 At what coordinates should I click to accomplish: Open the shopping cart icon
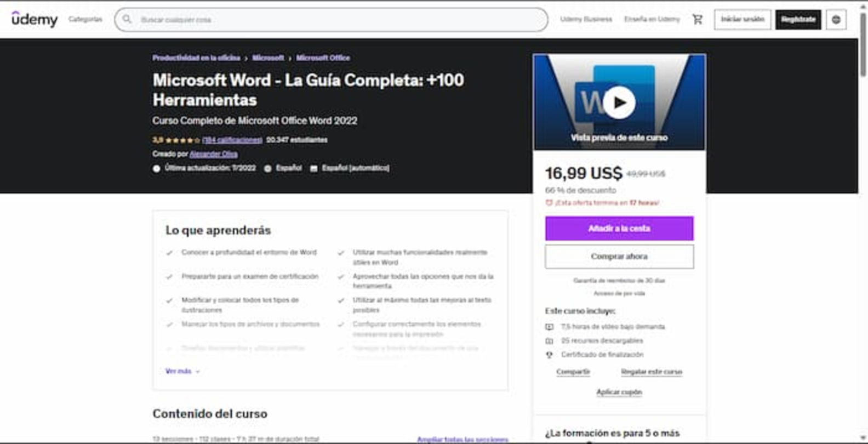click(x=697, y=19)
